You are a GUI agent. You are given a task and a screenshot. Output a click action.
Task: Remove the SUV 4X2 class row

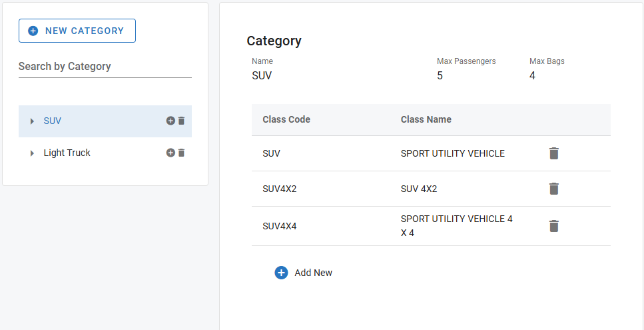[x=553, y=189]
